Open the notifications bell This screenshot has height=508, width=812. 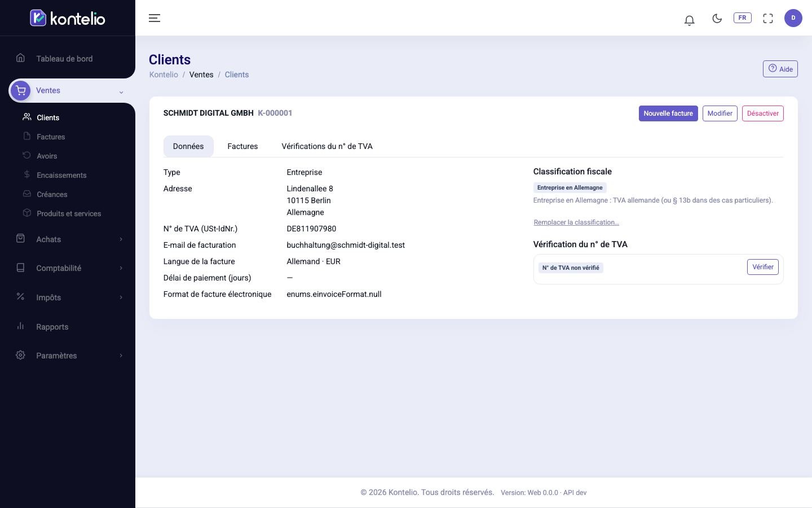[x=689, y=20]
